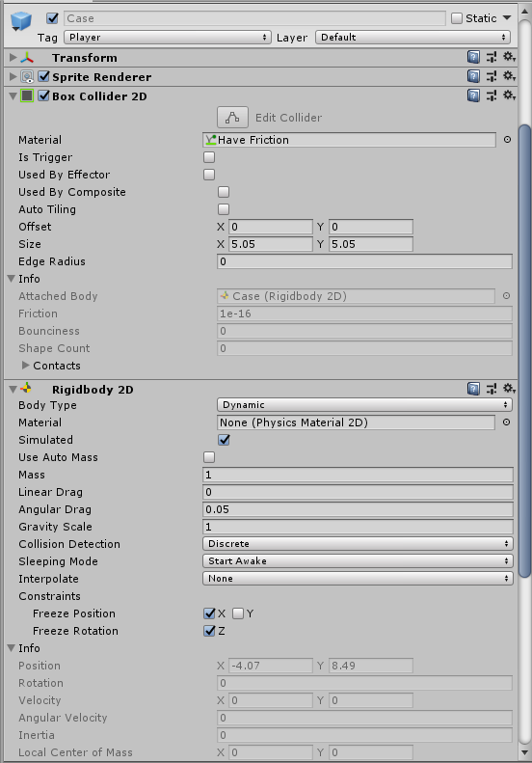Screen dimensions: 532x763
Task: Disable the Simulated checkbox
Action: point(224,440)
